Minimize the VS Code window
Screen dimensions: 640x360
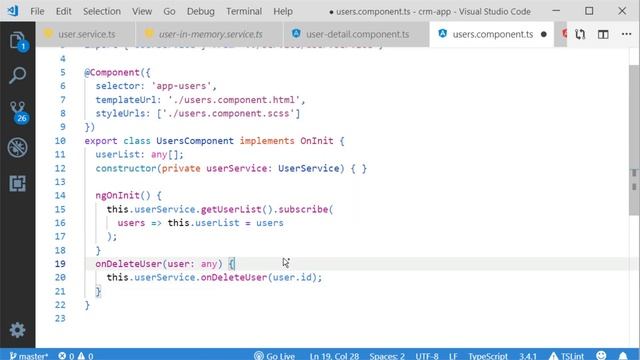[556, 11]
